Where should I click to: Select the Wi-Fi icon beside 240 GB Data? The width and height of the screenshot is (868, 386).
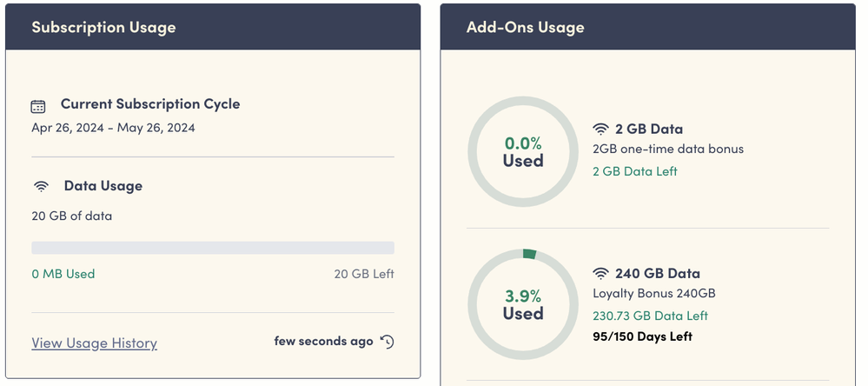pos(600,273)
